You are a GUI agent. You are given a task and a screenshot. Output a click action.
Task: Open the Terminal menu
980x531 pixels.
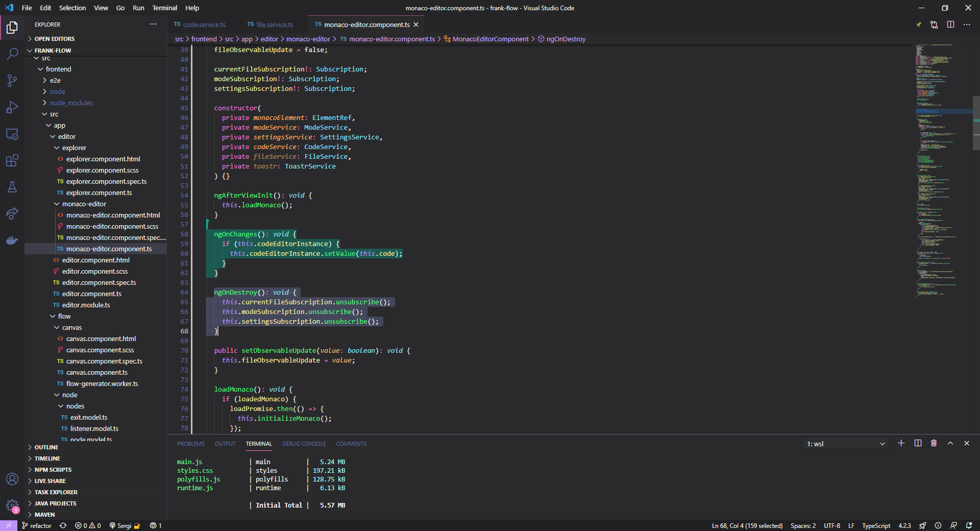pyautogui.click(x=164, y=8)
